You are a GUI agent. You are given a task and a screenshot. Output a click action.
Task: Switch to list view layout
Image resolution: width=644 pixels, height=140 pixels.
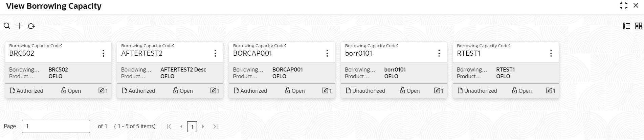coord(626,26)
